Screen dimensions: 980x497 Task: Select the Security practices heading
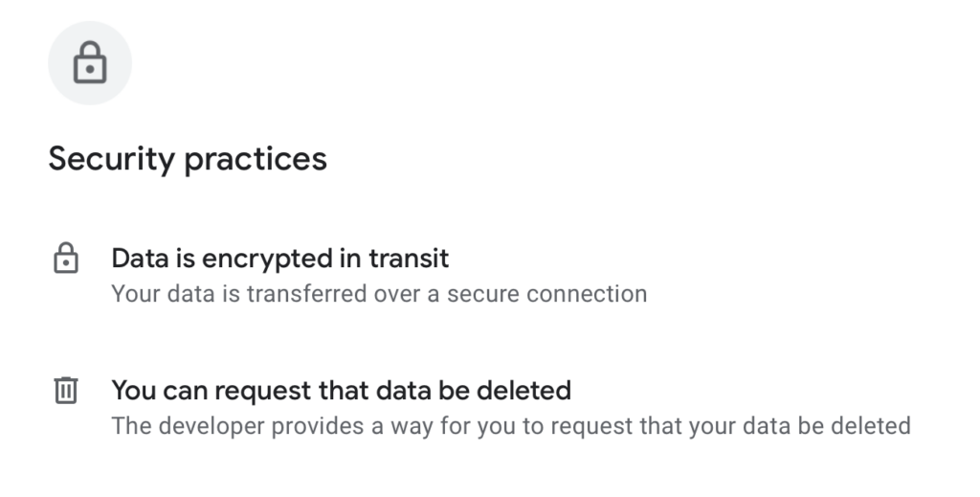coord(188,158)
